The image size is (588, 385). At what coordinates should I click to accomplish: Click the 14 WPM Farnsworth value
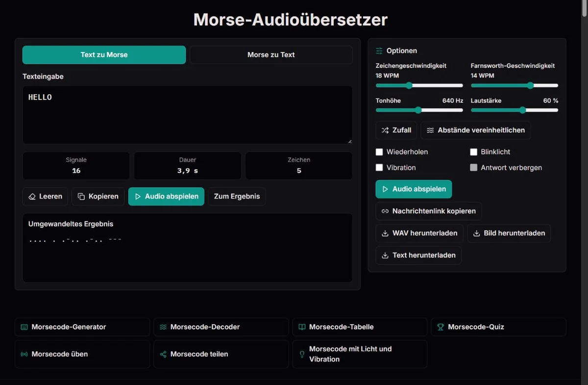point(483,76)
